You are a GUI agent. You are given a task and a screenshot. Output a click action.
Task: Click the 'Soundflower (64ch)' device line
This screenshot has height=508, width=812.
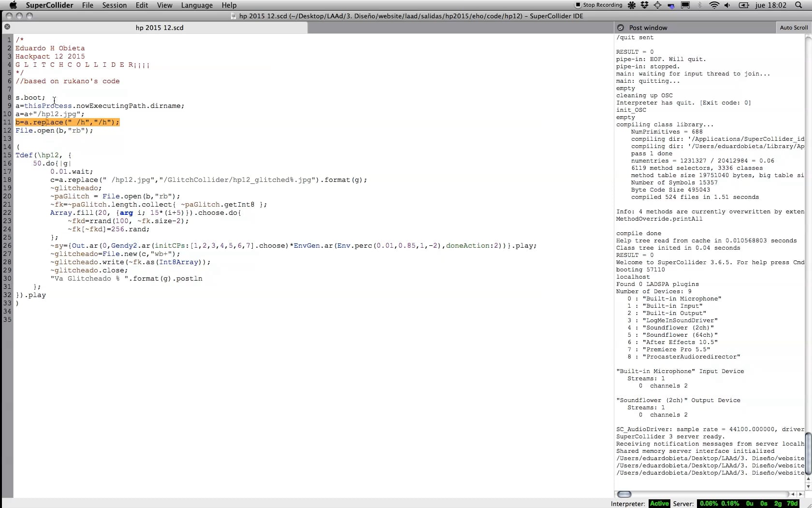pyautogui.click(x=673, y=335)
